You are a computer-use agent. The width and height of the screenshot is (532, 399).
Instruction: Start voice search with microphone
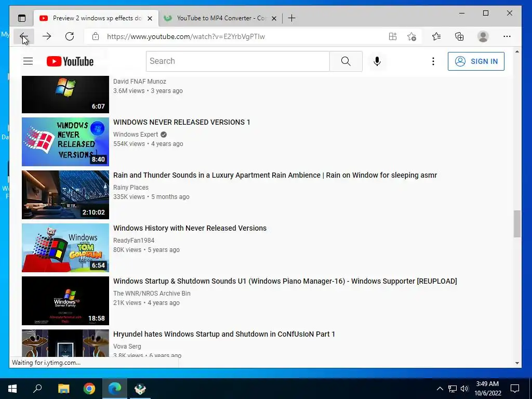[x=377, y=61]
